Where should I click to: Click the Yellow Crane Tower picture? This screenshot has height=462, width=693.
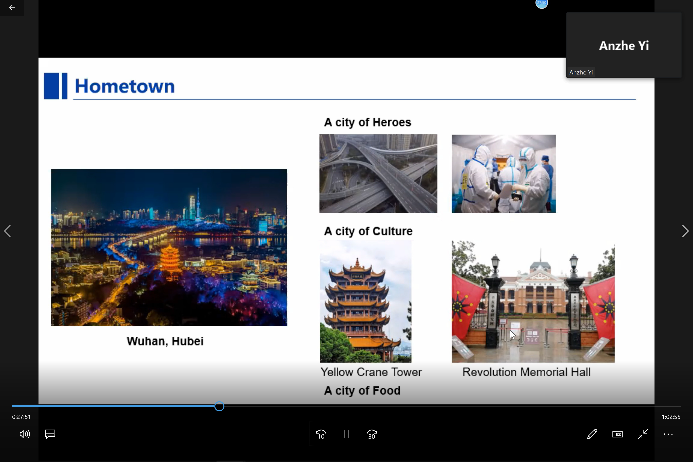(365, 301)
